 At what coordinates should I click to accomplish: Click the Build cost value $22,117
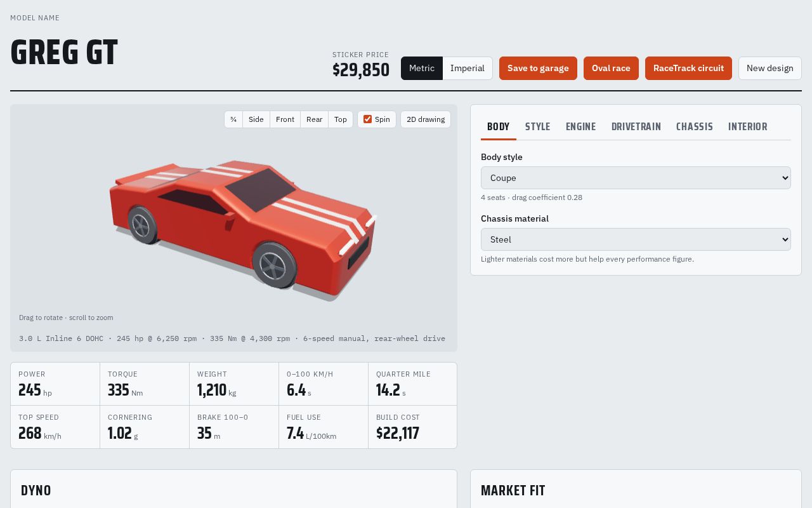(398, 434)
